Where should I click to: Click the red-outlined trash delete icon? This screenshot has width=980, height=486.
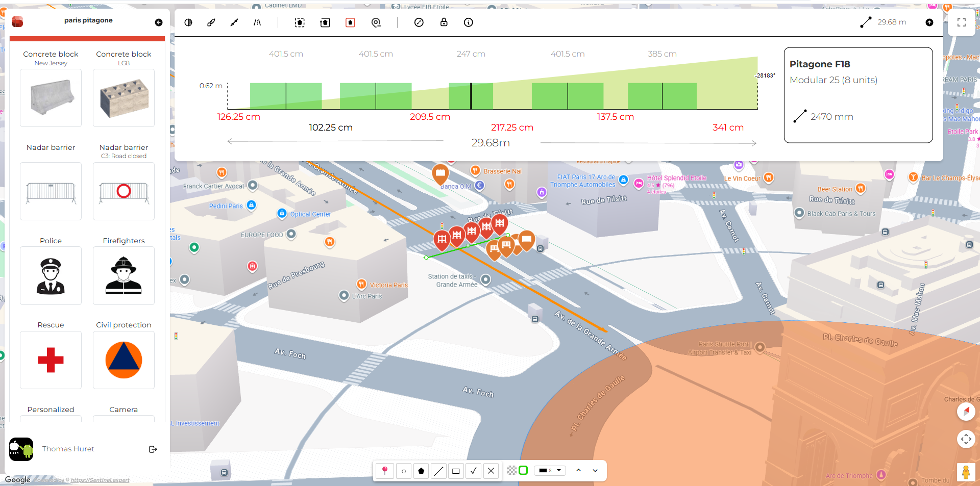pos(350,22)
